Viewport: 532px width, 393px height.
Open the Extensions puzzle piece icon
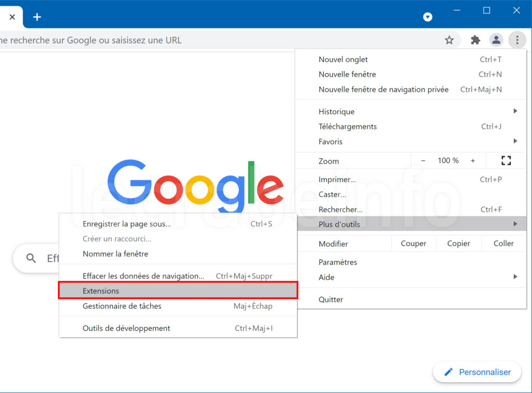click(475, 40)
